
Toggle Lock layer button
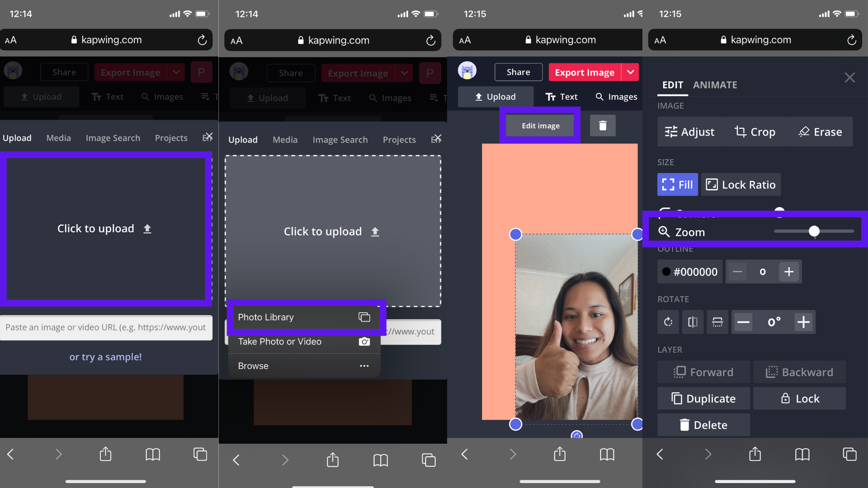[799, 399]
